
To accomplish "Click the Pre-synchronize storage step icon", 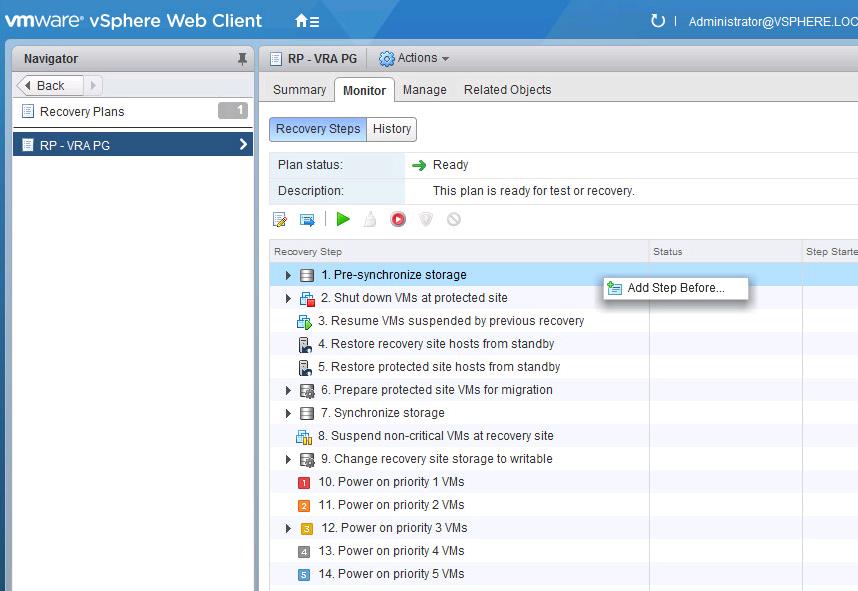I will click(x=307, y=275).
